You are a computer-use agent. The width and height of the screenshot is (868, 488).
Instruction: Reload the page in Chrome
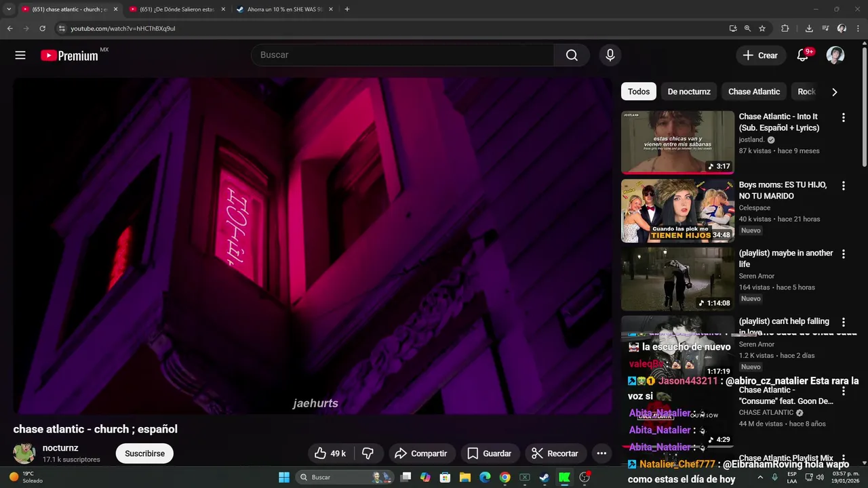(x=42, y=28)
